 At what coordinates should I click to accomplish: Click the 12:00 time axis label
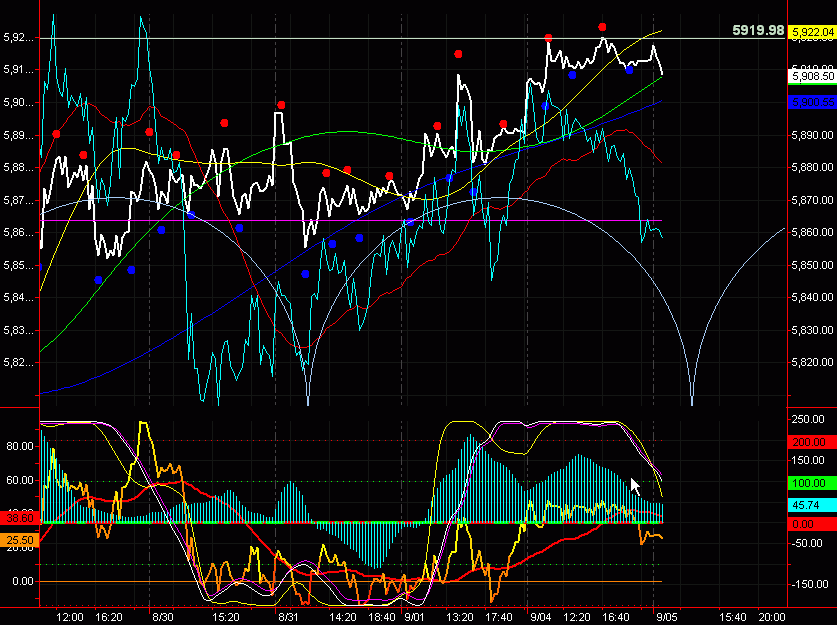tap(70, 618)
